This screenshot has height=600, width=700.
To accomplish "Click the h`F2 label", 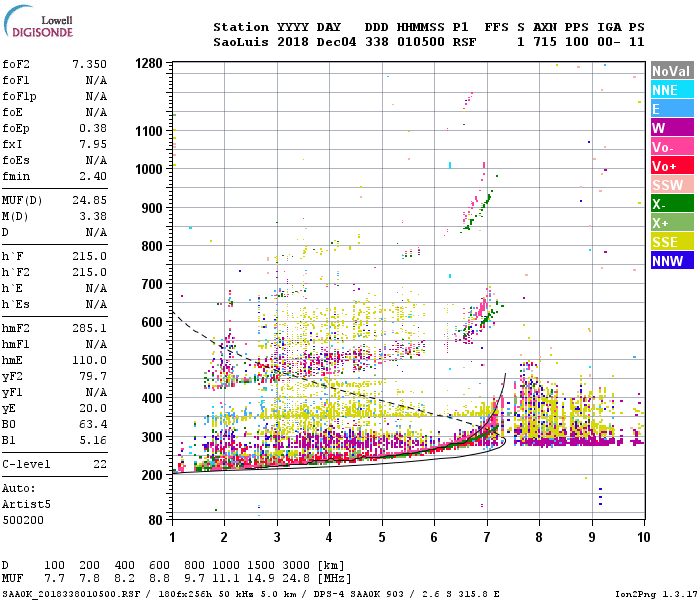I will [x=16, y=273].
